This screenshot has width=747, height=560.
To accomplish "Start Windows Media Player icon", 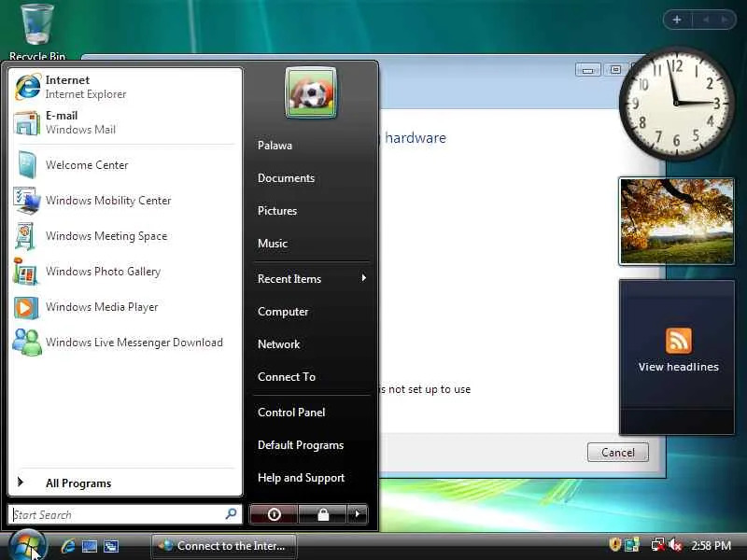I will [26, 307].
